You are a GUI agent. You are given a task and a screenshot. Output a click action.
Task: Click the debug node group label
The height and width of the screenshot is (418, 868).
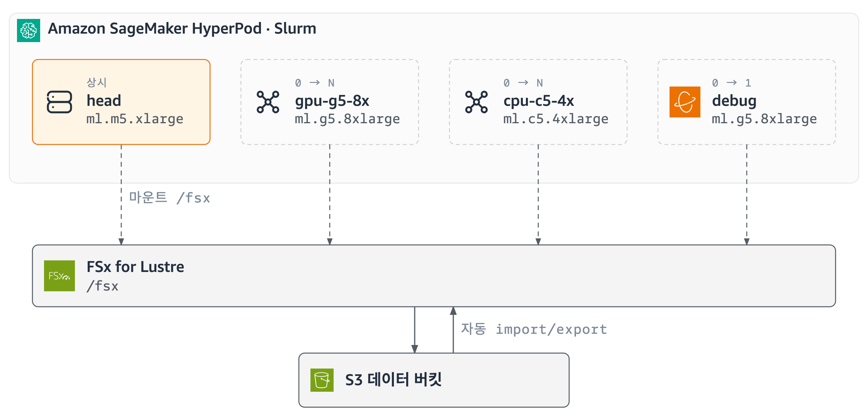[734, 101]
